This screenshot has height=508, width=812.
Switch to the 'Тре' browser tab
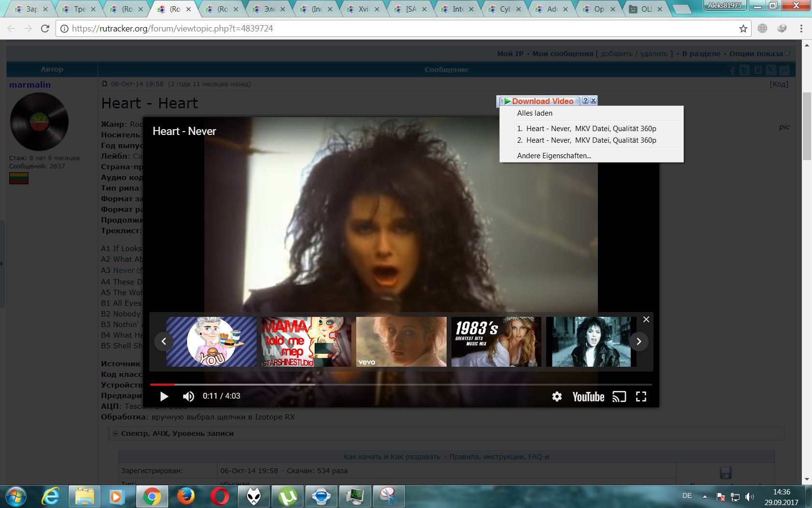click(x=79, y=9)
